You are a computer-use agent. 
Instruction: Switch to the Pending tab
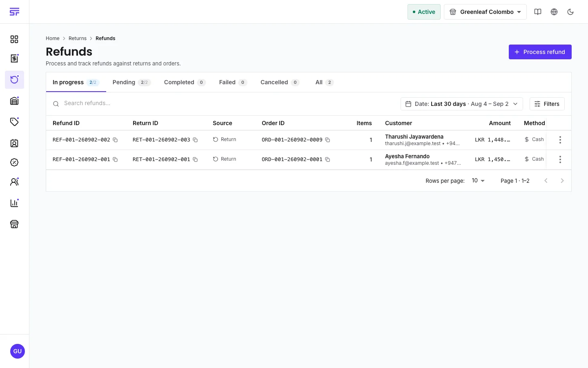point(131,82)
